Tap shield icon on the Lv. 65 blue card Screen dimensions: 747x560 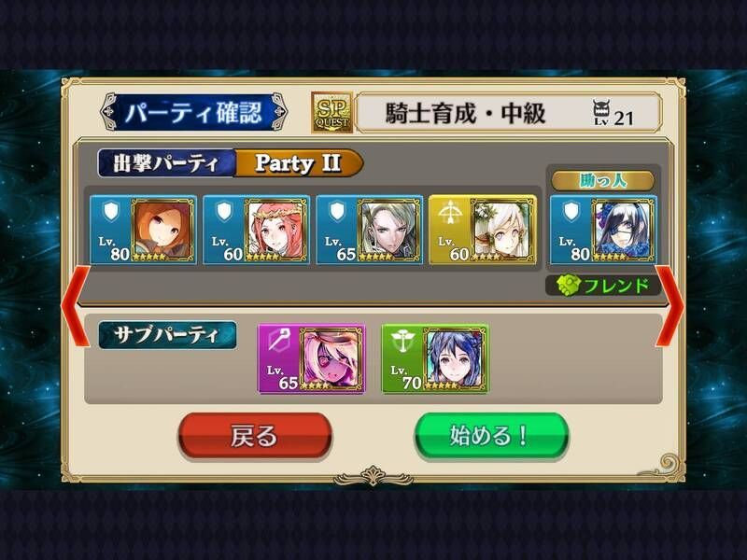click(x=337, y=212)
